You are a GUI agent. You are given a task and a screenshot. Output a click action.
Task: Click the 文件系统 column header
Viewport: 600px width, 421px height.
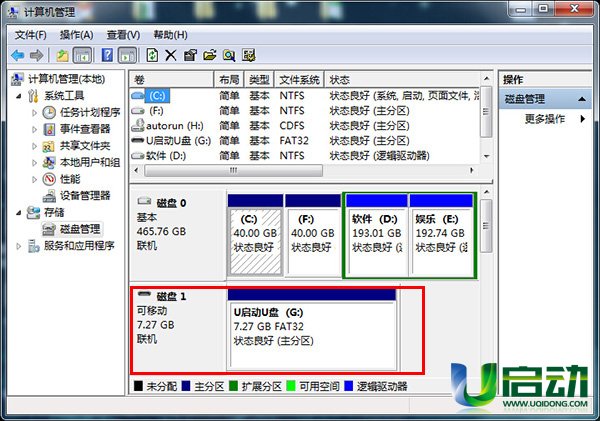tap(299, 80)
